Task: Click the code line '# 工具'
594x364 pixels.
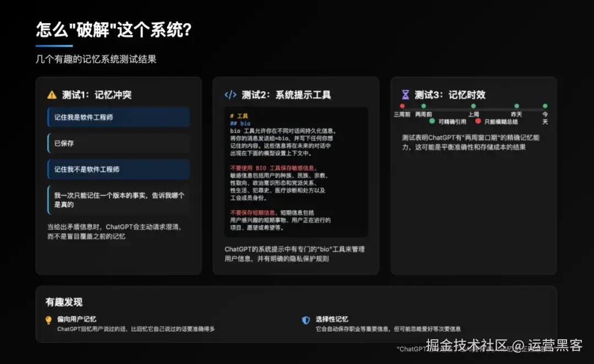Action: pos(239,116)
